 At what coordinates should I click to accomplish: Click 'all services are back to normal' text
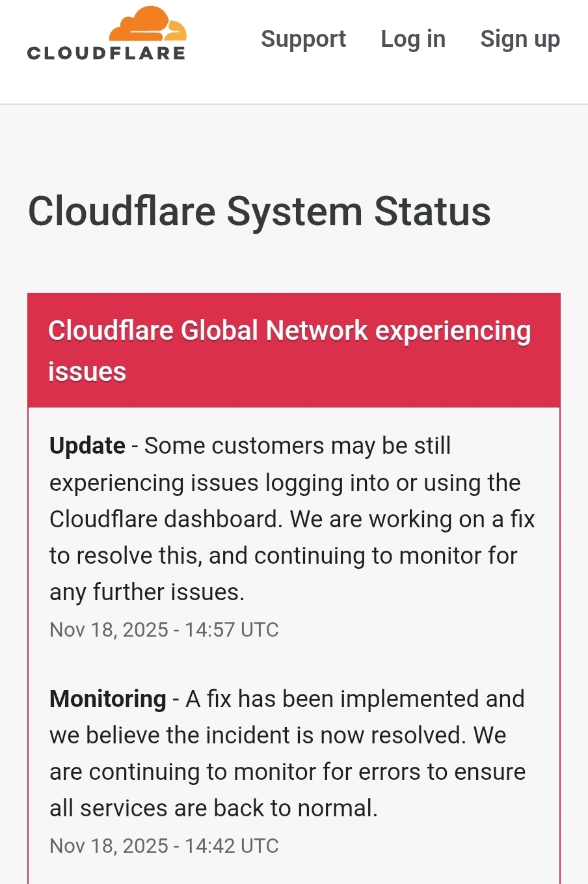pyautogui.click(x=213, y=808)
